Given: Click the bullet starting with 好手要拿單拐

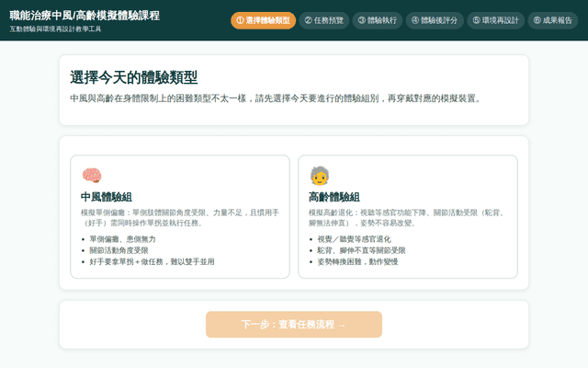Looking at the screenshot, I should coord(152,261).
